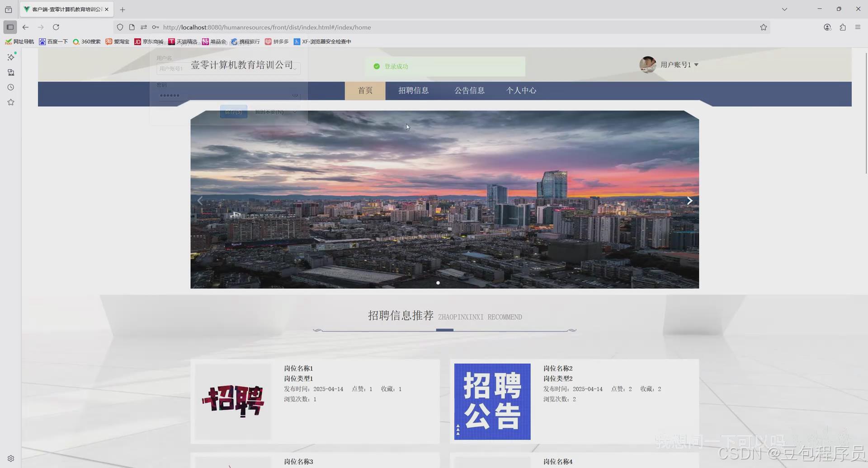Click the 岗位名称2 title text
The width and height of the screenshot is (868, 468).
click(558, 369)
